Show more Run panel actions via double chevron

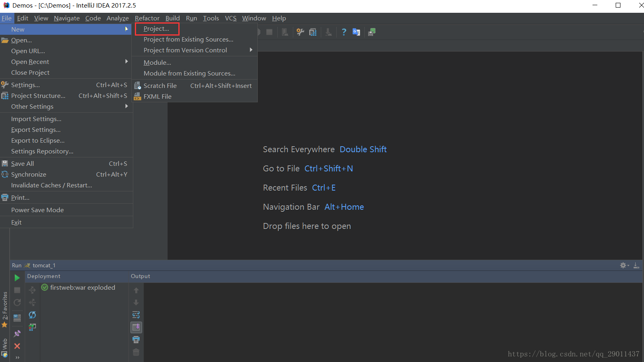(x=17, y=357)
